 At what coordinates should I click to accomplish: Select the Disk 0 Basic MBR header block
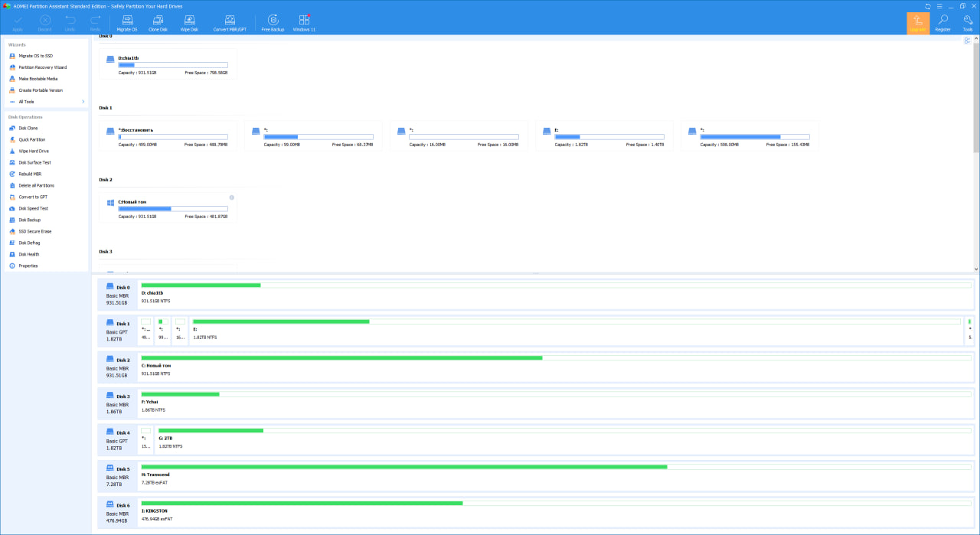coord(117,294)
